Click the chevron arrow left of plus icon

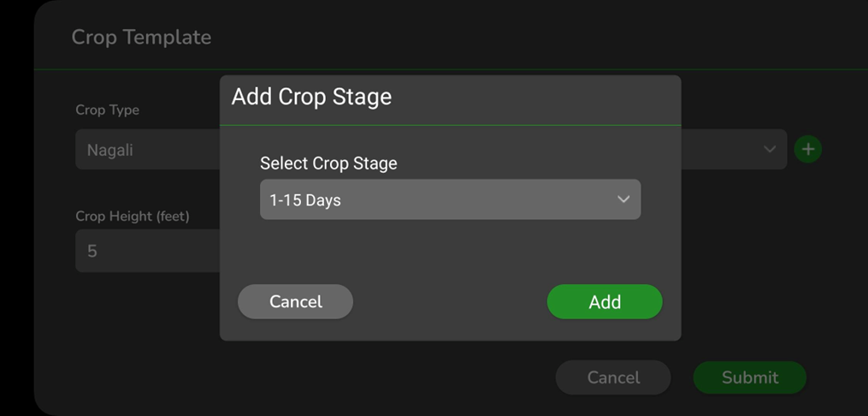coord(769,149)
